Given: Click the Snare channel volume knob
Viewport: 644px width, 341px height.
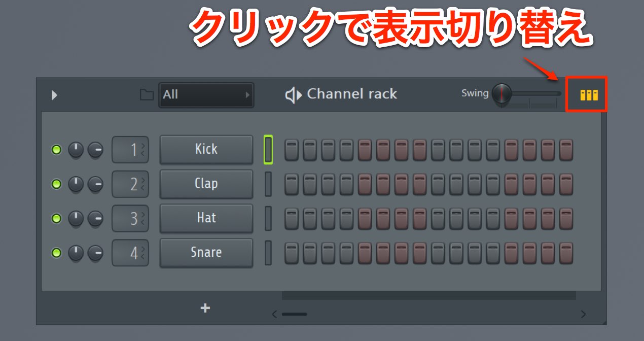Looking at the screenshot, I should [x=95, y=253].
